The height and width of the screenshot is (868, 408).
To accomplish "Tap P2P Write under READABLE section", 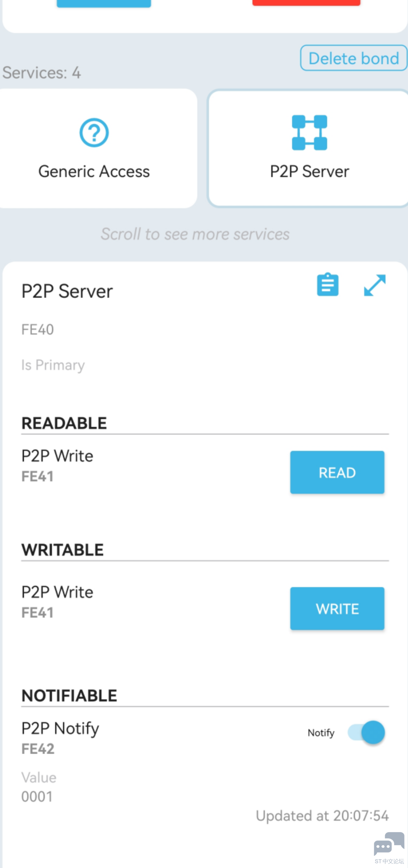I will click(57, 456).
